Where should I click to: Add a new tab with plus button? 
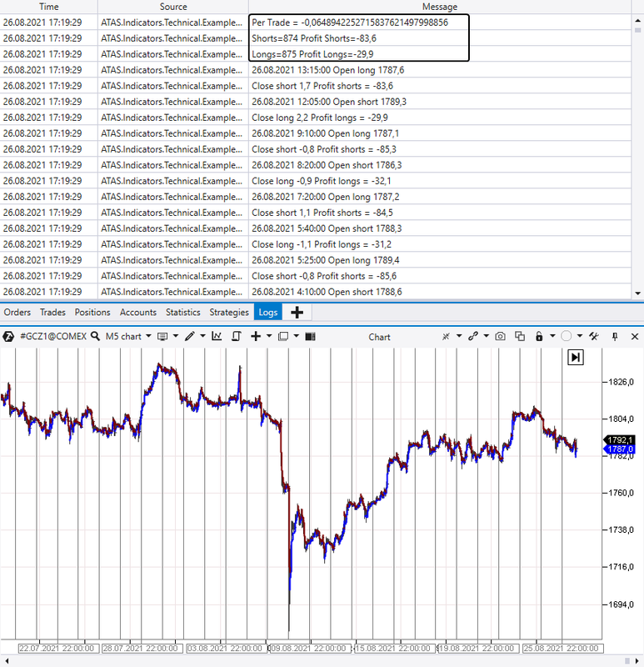297,312
